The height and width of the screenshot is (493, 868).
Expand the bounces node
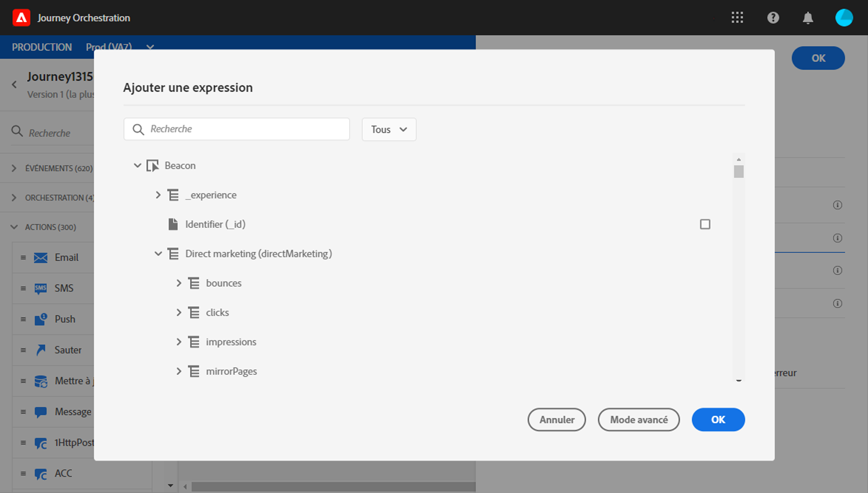point(179,283)
